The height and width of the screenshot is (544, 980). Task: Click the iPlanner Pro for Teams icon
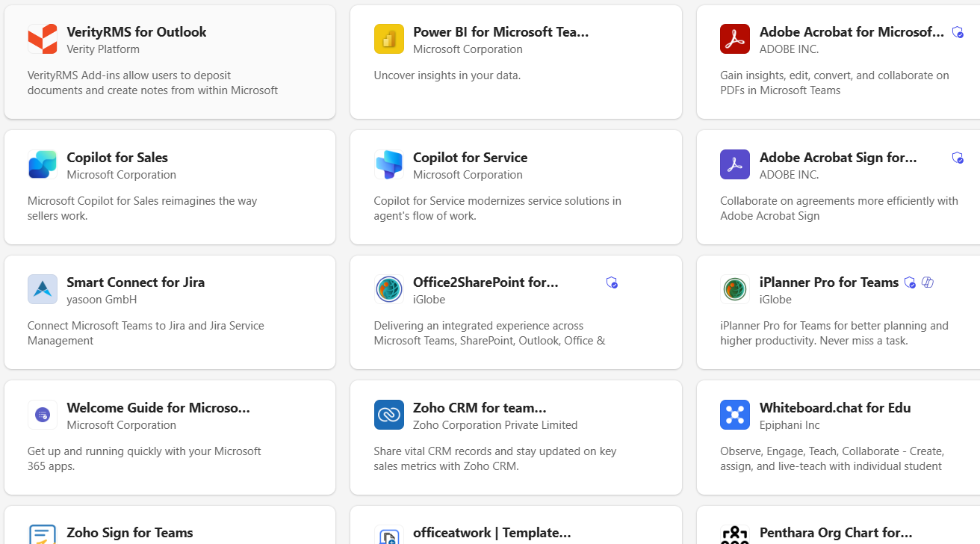click(x=735, y=289)
